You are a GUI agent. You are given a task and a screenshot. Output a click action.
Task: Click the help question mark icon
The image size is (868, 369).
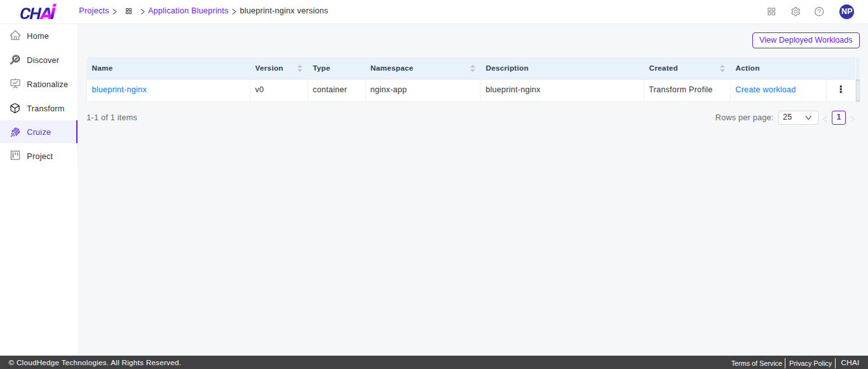click(x=819, y=11)
